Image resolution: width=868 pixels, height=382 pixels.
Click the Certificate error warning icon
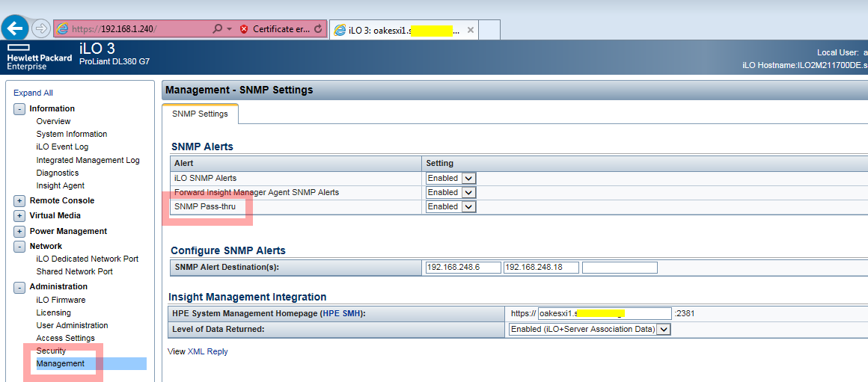tap(244, 28)
